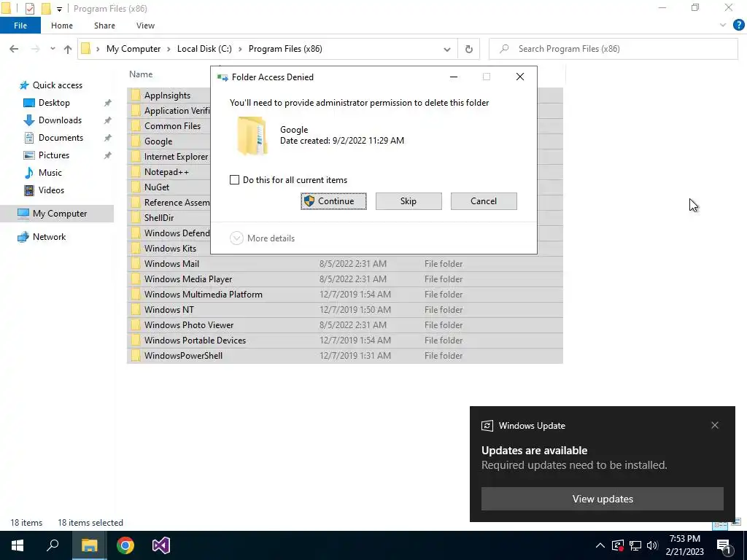The height and width of the screenshot is (560, 747).
Task: Open Quick Access Toolbar customize dropdown
Action: coord(59,9)
